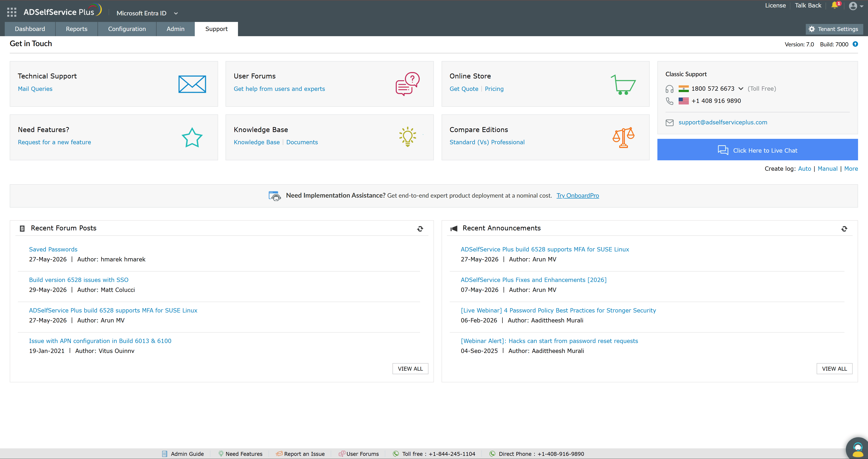The width and height of the screenshot is (868, 459).
Task: Open the Microsoft Entra ID dropdown
Action: (x=147, y=13)
